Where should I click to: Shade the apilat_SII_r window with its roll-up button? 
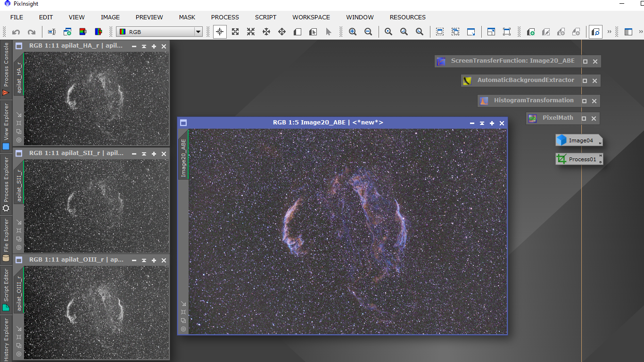point(144,154)
